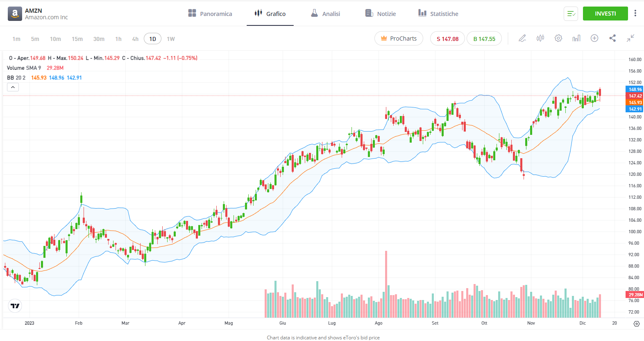This screenshot has width=644, height=341.
Task: Click the blue 148.96 upper band price tag
Action: (634, 89)
